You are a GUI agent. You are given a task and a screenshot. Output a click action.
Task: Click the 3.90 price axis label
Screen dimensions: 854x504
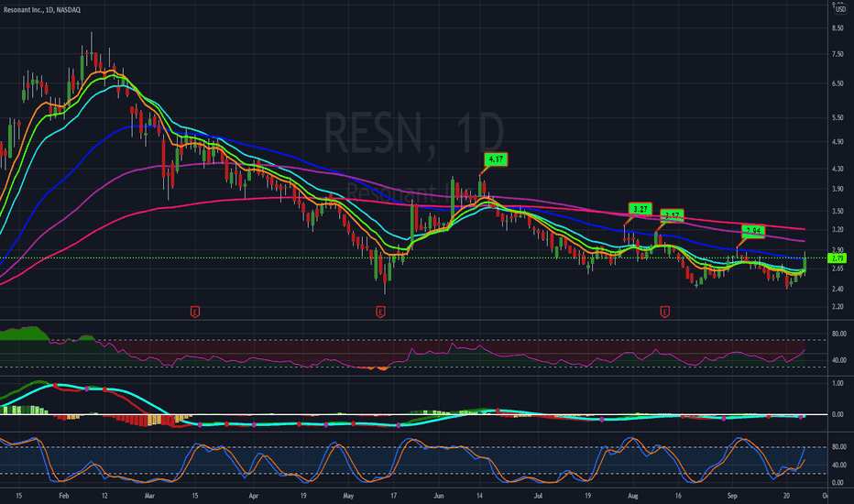click(x=838, y=189)
